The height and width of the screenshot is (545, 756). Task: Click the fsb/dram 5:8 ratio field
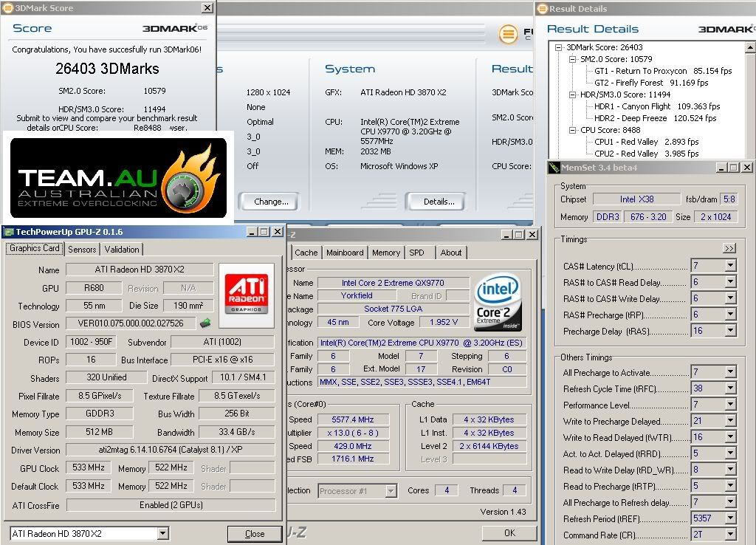[x=729, y=199]
